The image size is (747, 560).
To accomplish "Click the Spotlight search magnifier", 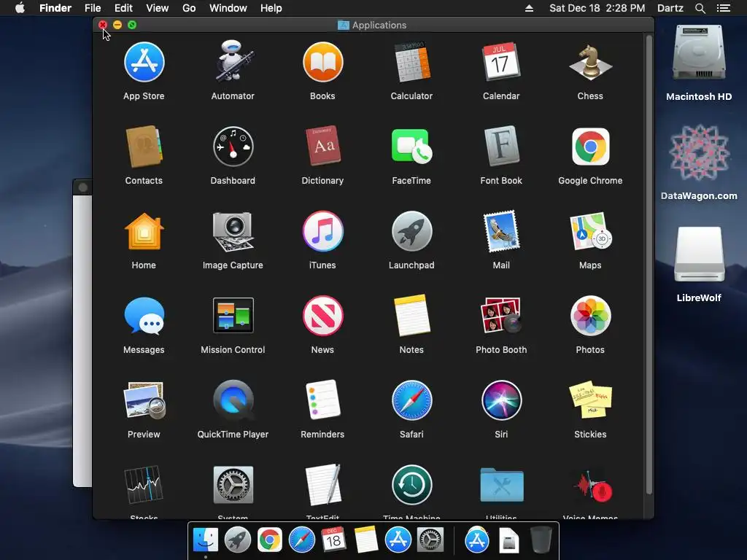I will coord(700,8).
